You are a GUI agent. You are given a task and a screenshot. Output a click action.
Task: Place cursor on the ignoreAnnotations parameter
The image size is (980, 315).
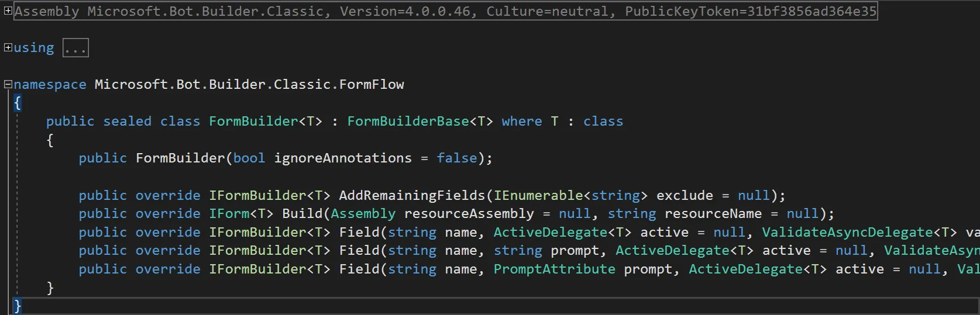point(343,158)
